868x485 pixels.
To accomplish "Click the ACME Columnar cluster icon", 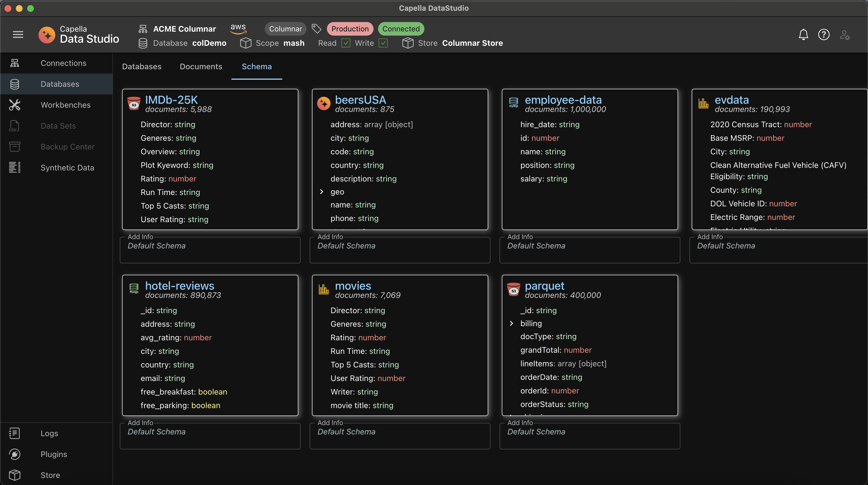I will click(143, 29).
